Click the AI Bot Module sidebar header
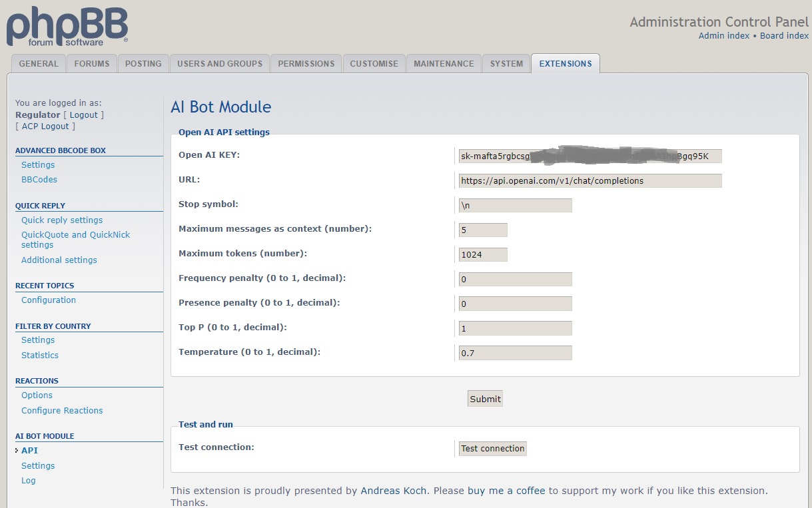The height and width of the screenshot is (508, 812). click(45, 436)
